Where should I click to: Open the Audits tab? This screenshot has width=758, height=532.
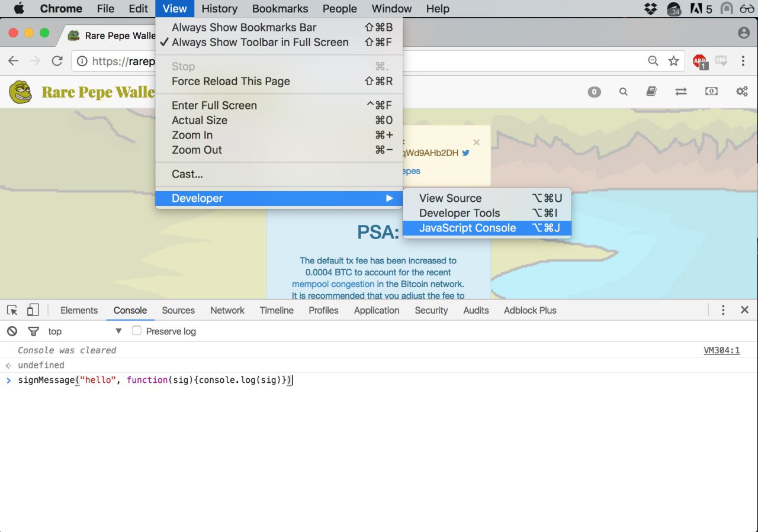tap(476, 310)
